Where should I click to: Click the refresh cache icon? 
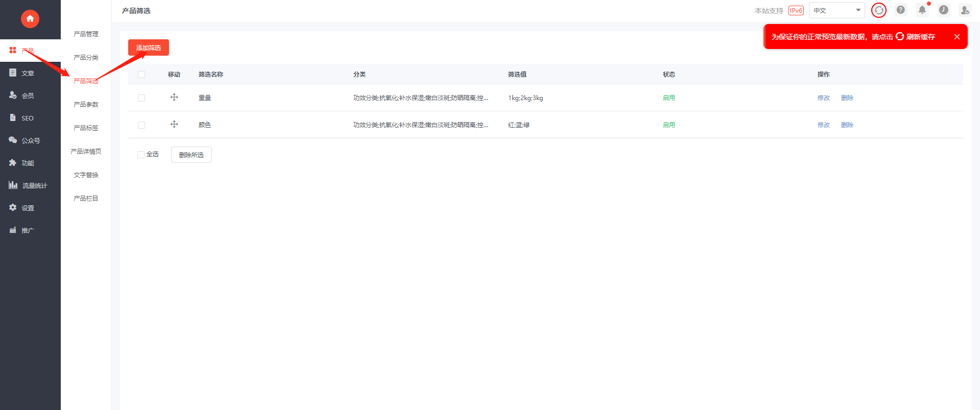[x=879, y=10]
